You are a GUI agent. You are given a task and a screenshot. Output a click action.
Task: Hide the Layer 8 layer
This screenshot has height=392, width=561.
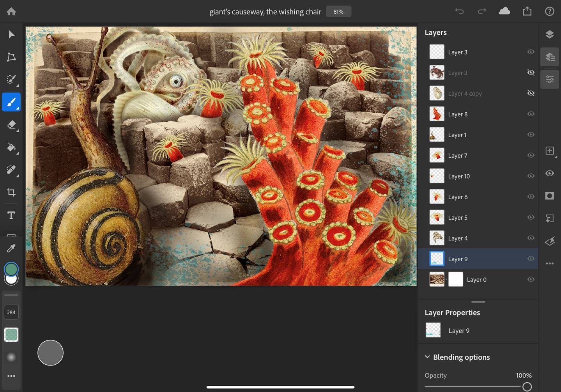tap(531, 114)
